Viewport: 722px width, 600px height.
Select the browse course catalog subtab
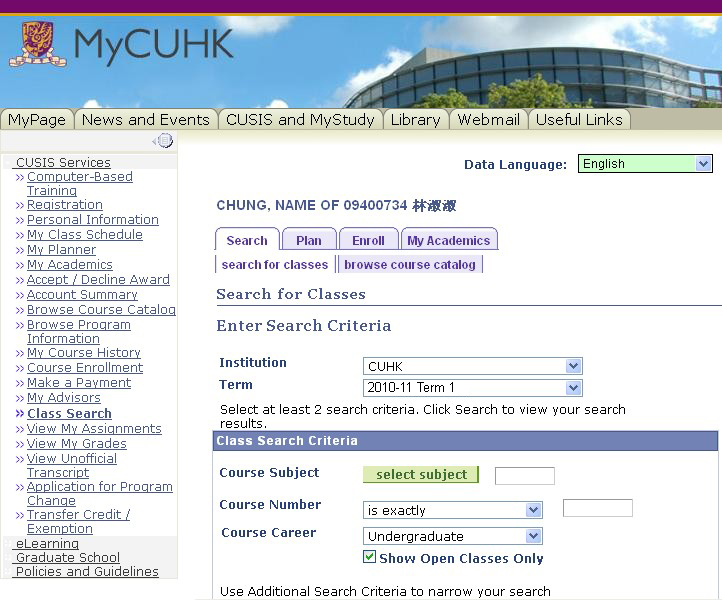410,265
